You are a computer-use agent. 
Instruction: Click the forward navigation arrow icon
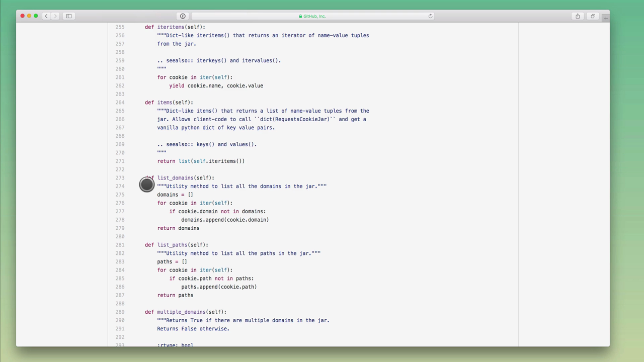[x=55, y=16]
